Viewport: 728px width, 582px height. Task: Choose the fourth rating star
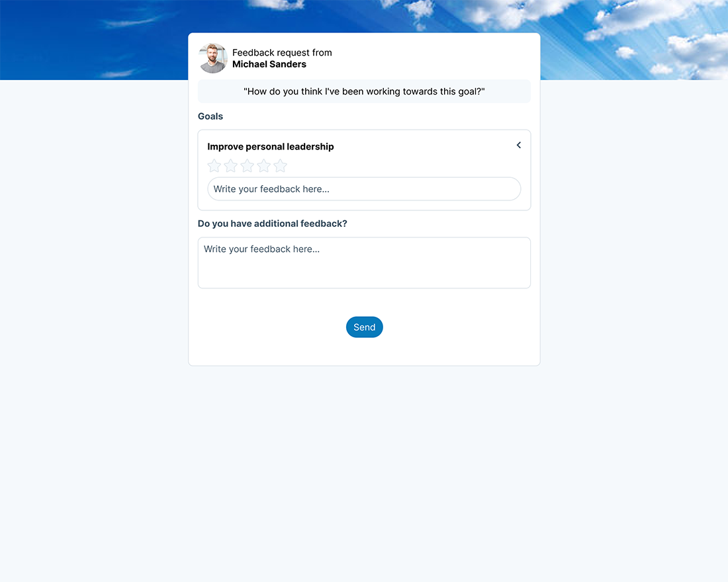pyautogui.click(x=263, y=166)
